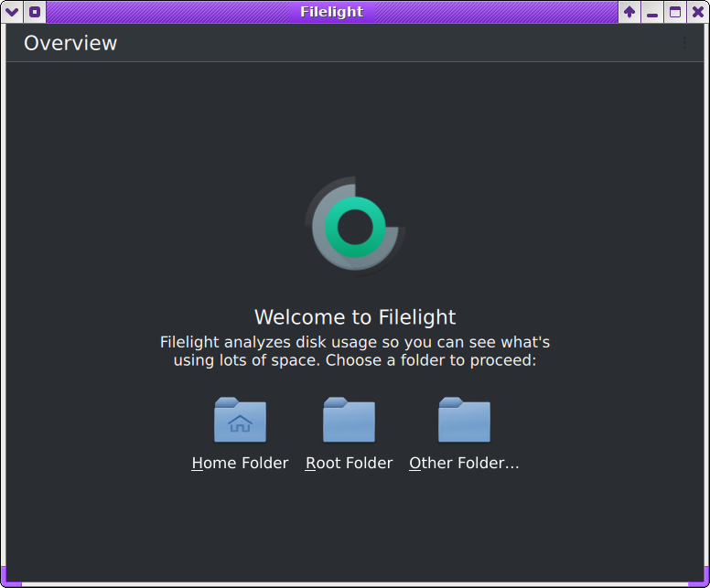Image resolution: width=710 pixels, height=588 pixels.
Task: Click the disk usage description paragraph
Action: tap(355, 351)
